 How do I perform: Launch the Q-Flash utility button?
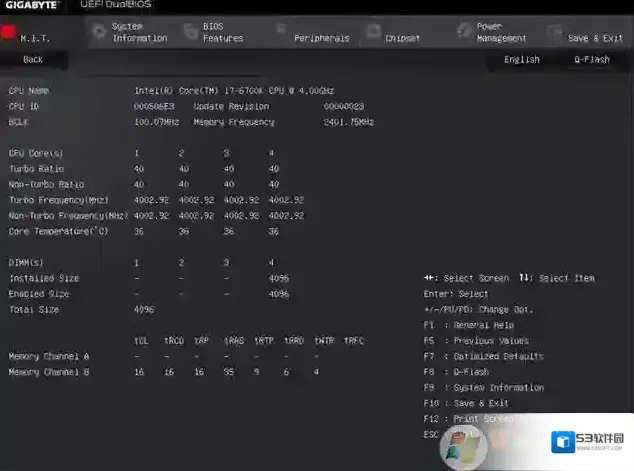coord(590,60)
